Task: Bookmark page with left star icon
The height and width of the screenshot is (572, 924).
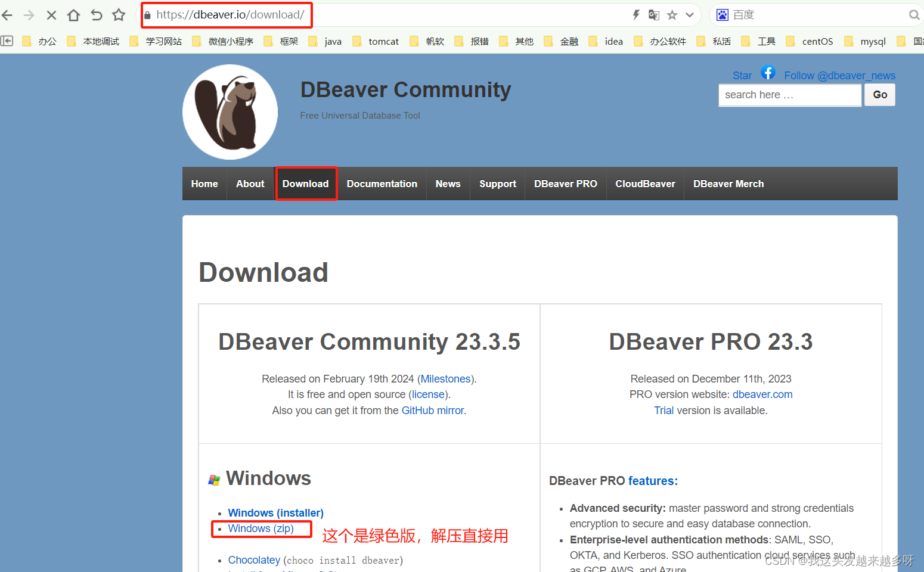Action: click(119, 15)
